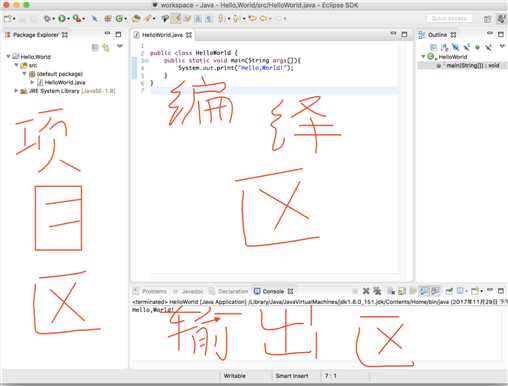Toggle Mark Occurrences highlighter in toolbar

click(x=176, y=19)
